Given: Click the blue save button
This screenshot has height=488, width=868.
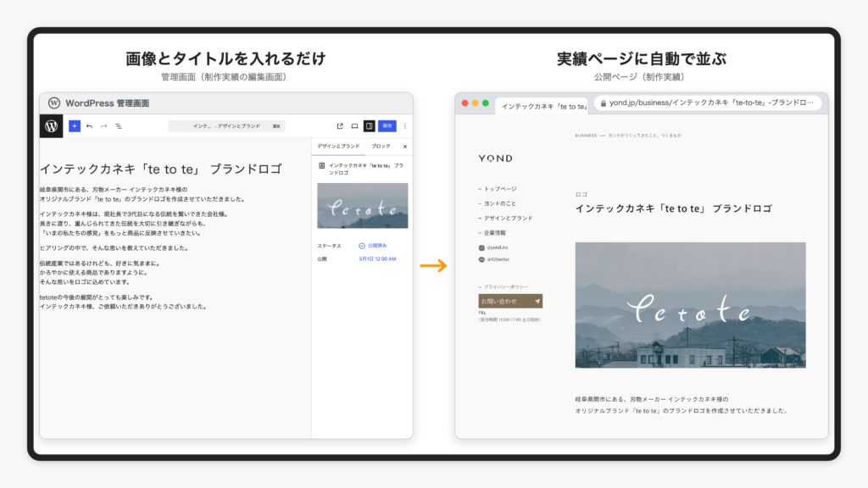Looking at the screenshot, I should (x=387, y=126).
